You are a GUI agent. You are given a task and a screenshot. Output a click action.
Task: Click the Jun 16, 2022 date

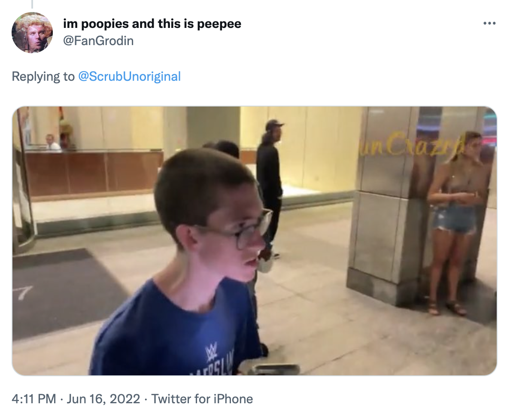[103, 399]
